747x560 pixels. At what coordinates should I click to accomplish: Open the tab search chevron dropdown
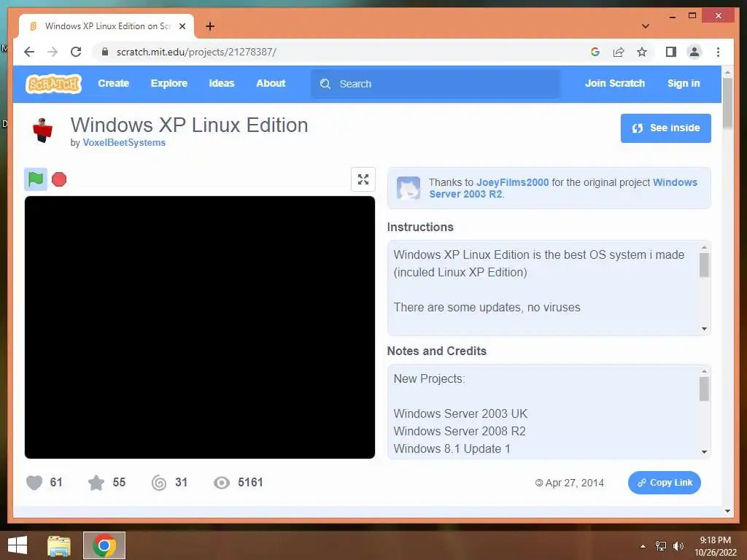tap(646, 26)
